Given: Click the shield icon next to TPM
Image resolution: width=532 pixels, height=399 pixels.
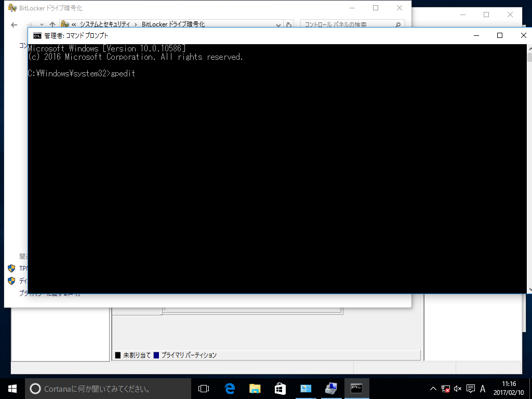Looking at the screenshot, I should point(11,269).
